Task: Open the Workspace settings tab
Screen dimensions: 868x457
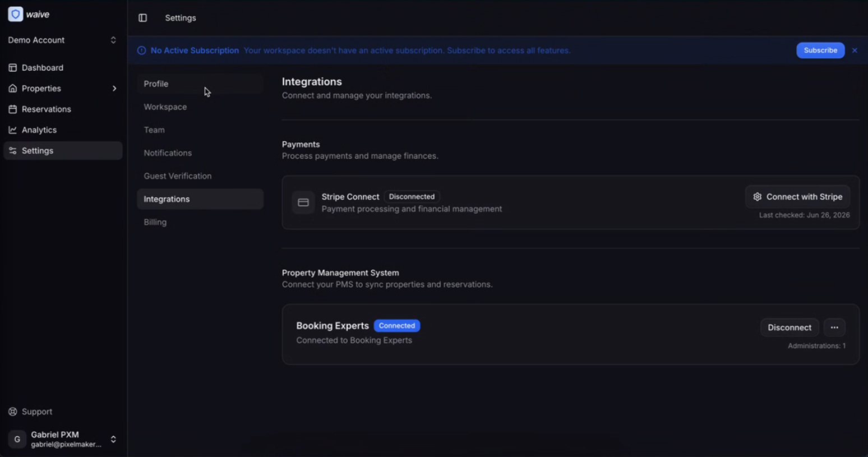Action: pos(200,107)
